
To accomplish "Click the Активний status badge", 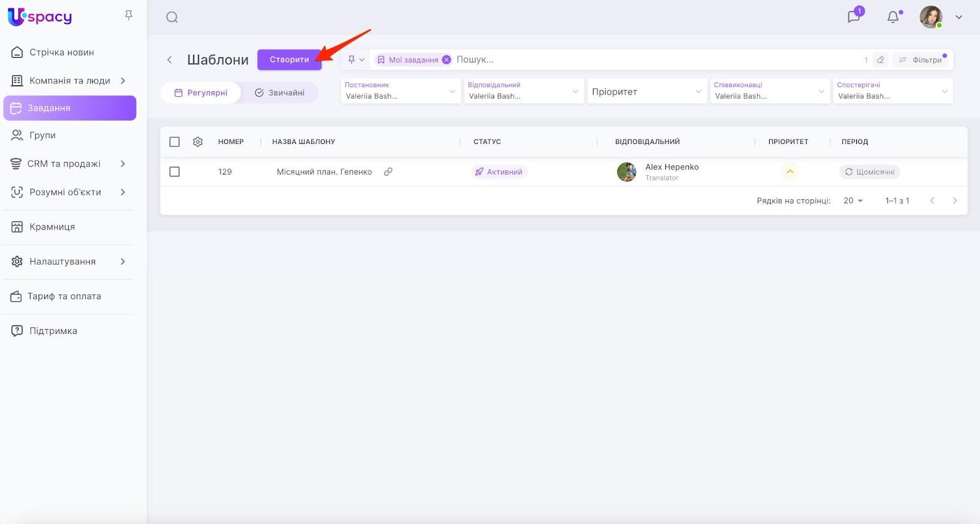I will [x=499, y=172].
